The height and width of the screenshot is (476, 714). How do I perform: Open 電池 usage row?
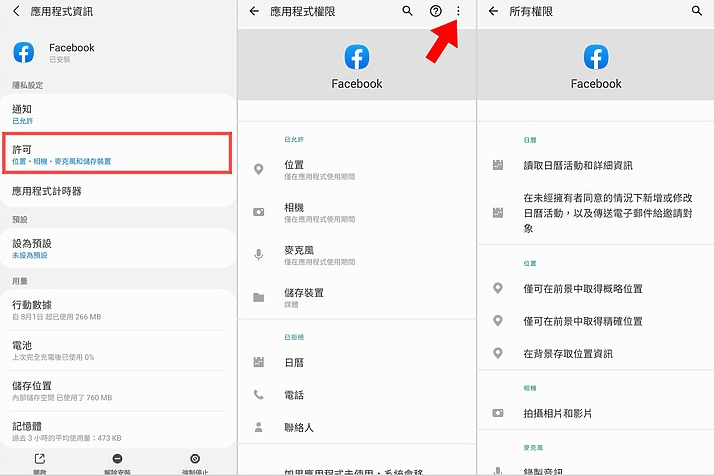pyautogui.click(x=117, y=350)
